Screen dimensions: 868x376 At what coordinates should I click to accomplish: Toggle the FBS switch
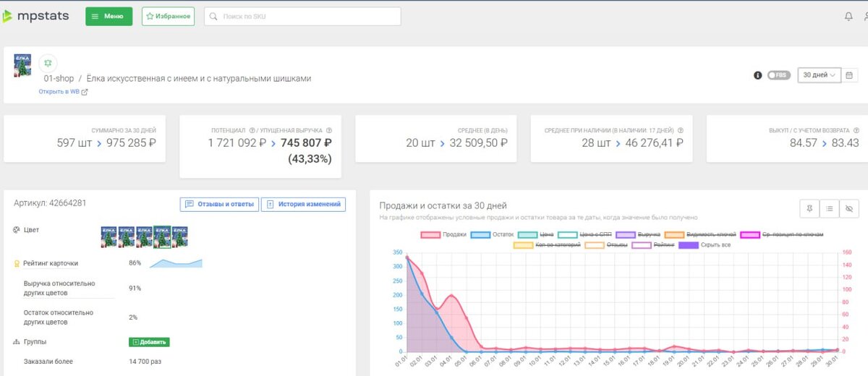(x=779, y=75)
